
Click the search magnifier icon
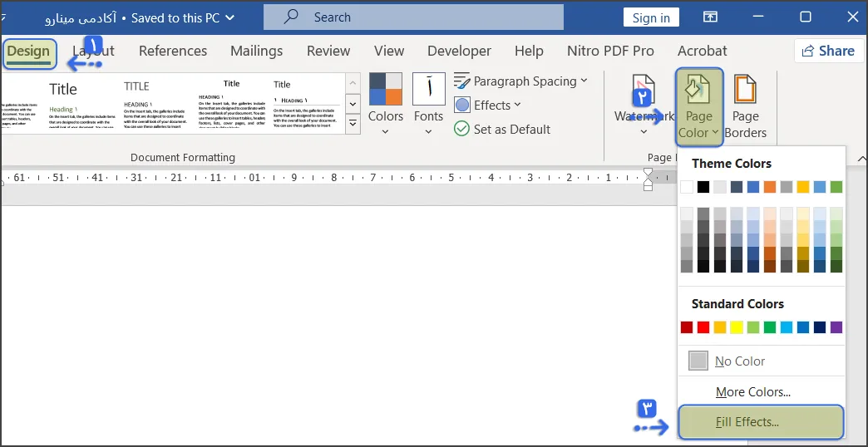291,17
